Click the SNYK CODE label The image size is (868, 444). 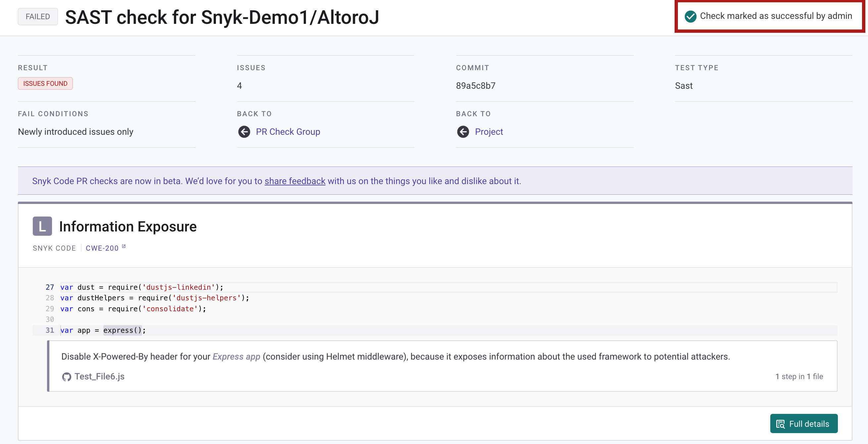[x=54, y=248]
